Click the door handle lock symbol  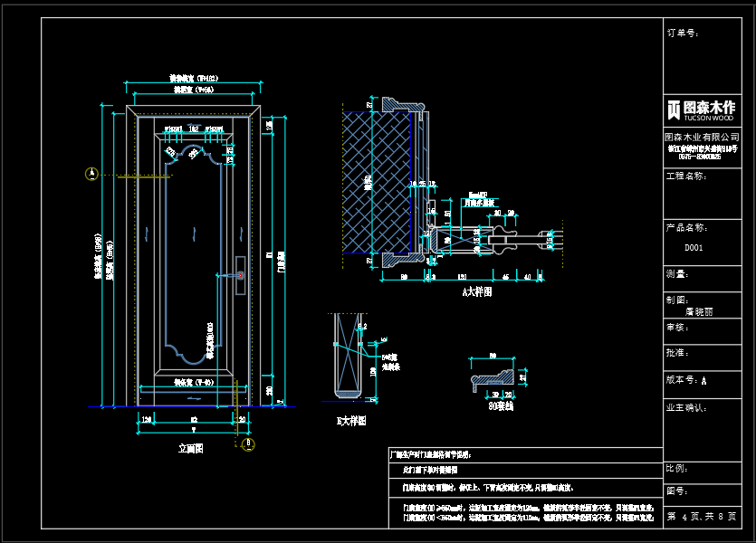point(240,273)
